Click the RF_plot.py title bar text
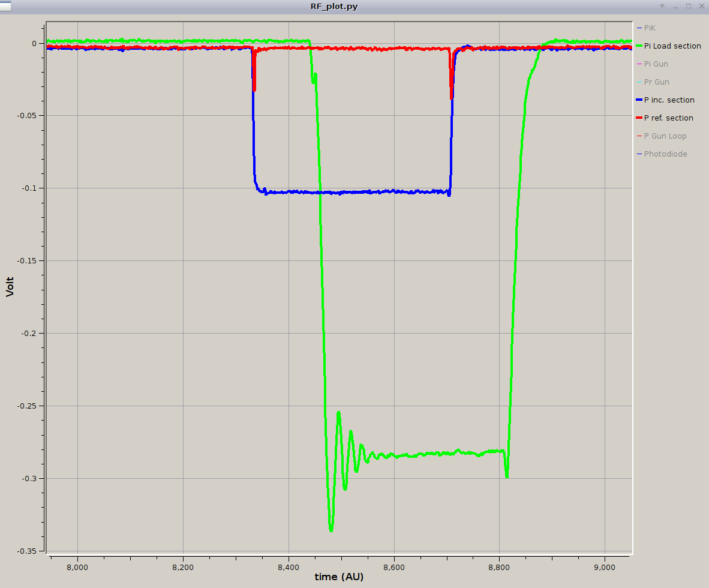This screenshot has width=709, height=588. (x=334, y=7)
